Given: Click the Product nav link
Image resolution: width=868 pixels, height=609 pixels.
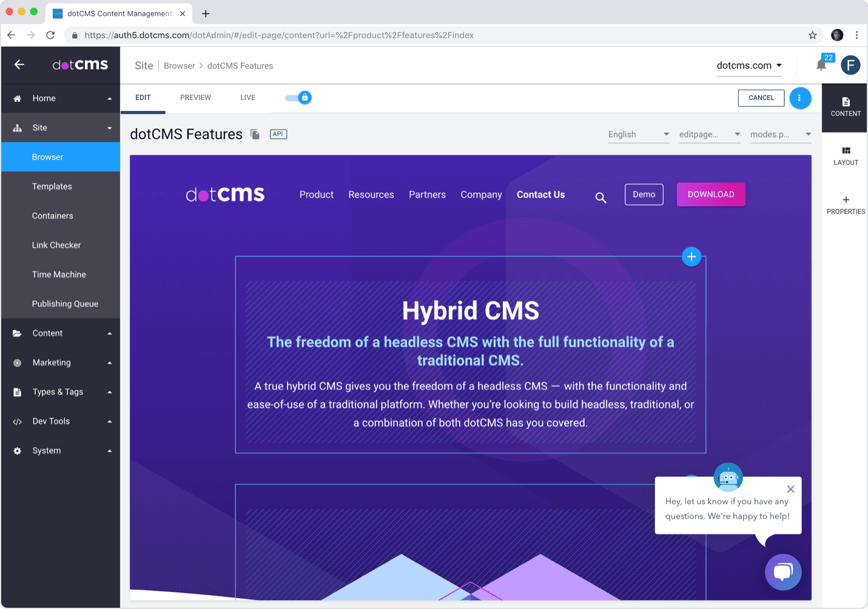Looking at the screenshot, I should pyautogui.click(x=317, y=195).
